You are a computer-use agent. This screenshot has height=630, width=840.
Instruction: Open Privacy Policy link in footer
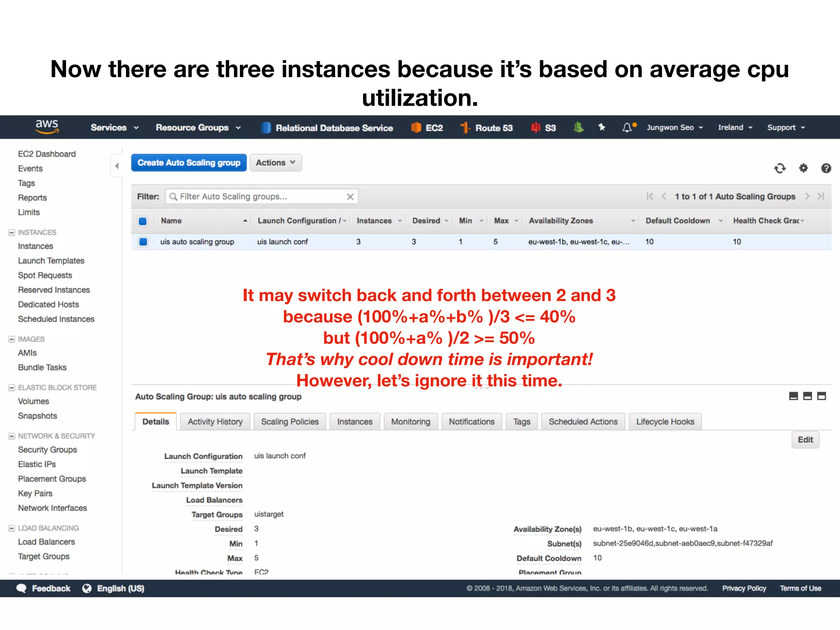744,588
